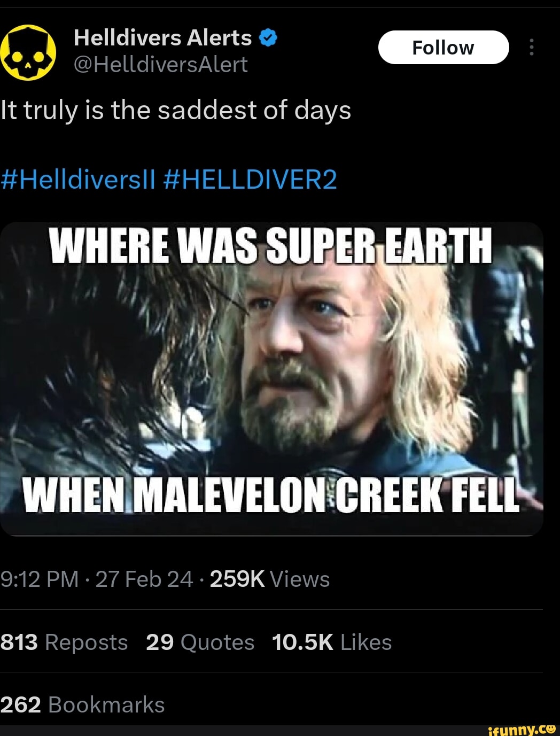Toggle the Follow state for Helldivers Alerts
This screenshot has width=560, height=736.
[x=444, y=47]
